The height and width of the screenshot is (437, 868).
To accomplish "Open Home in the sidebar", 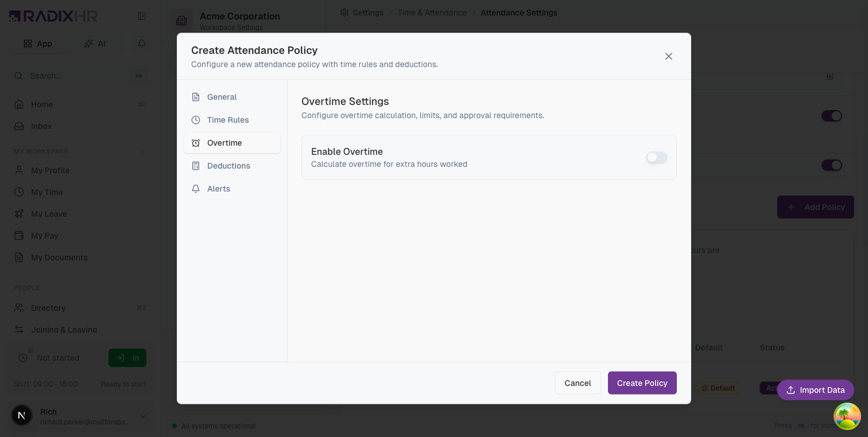I will 80,104.
